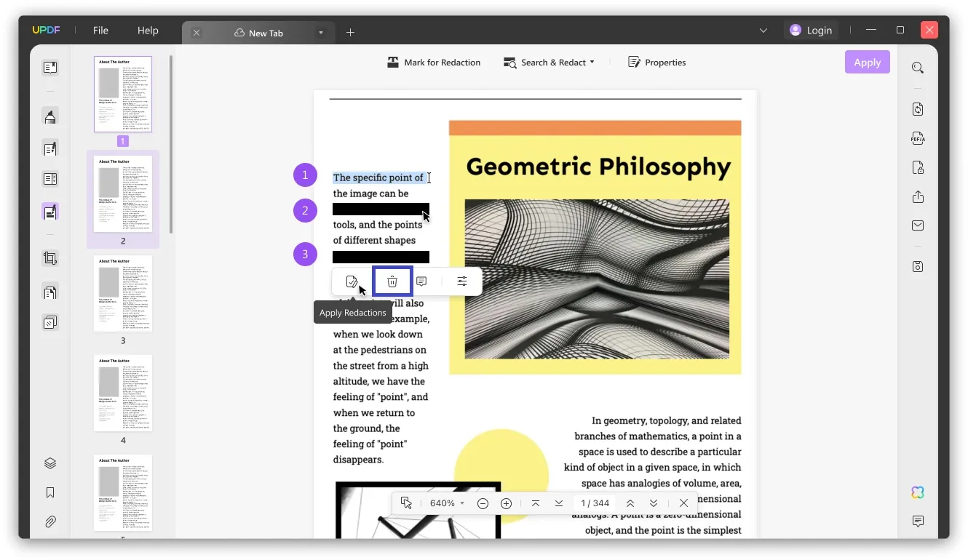
Task: Jump to the last page arrow
Action: (x=559, y=503)
